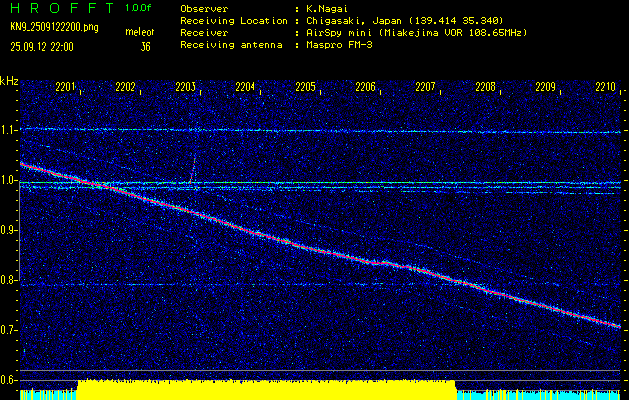
Task: Click the file name KN9_2509122200.png
Action: pos(54,27)
